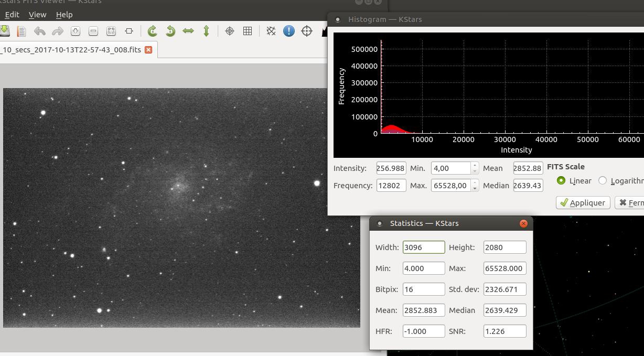Decrease the histogram Min. spinbox value
The image size is (644, 356).
pos(475,171)
